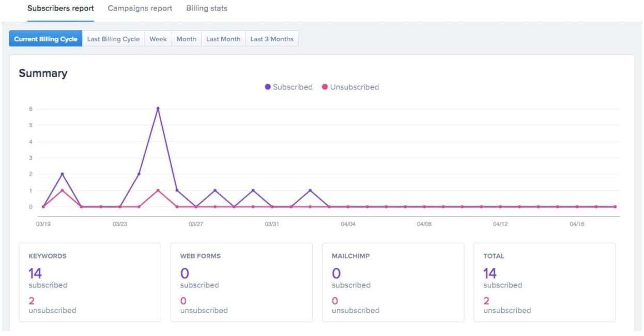Click the y-axis label 3

coord(30,158)
